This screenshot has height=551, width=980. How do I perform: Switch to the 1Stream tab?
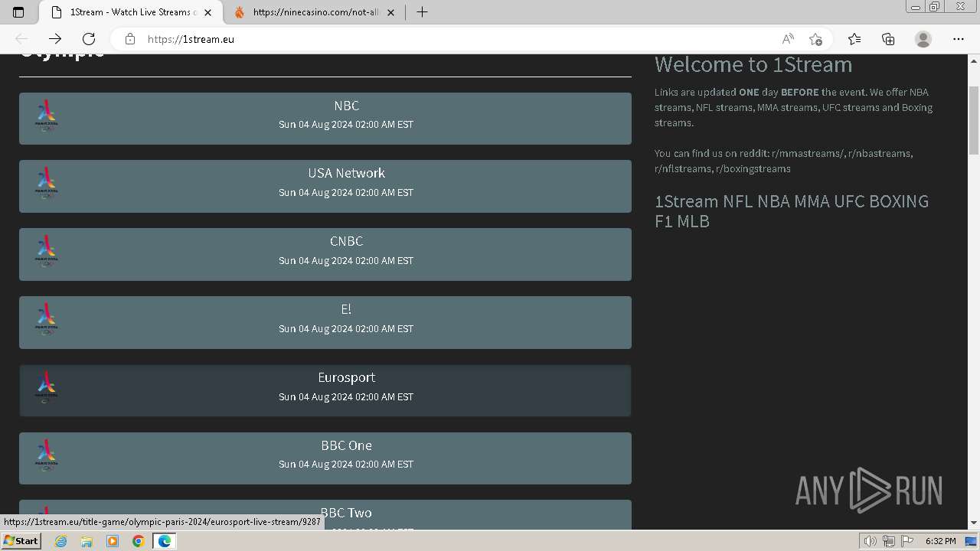(x=130, y=12)
